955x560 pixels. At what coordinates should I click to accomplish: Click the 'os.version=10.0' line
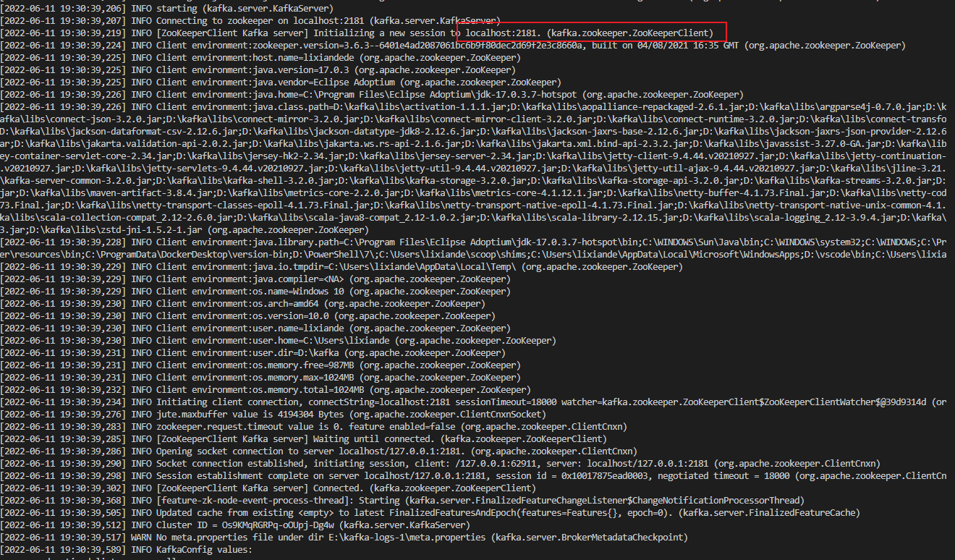[x=248, y=315]
